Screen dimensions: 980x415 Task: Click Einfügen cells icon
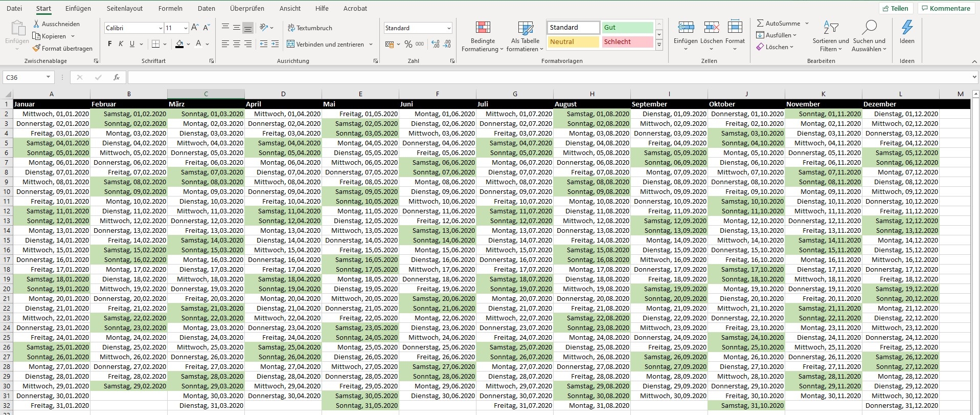pos(686,28)
